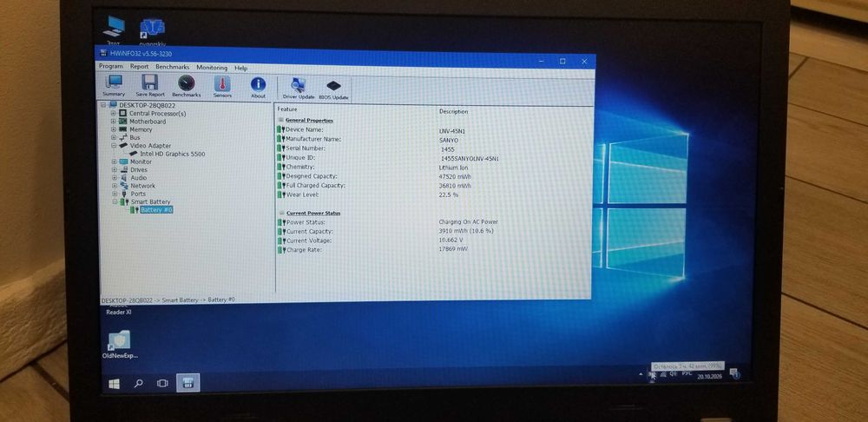
Task: Click the BIOS Update chip icon
Action: pyautogui.click(x=333, y=89)
